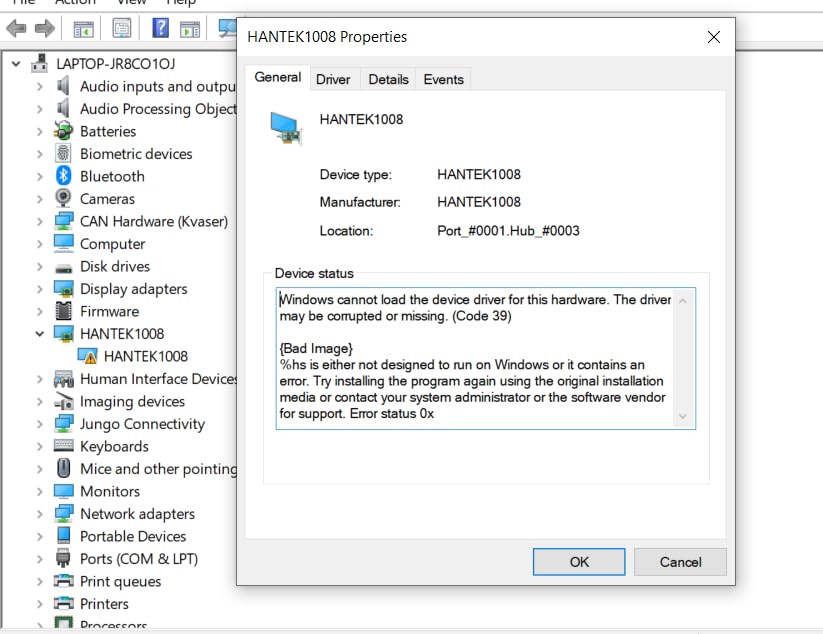Switch to the Driver tab
The height and width of the screenshot is (634, 823).
point(333,79)
